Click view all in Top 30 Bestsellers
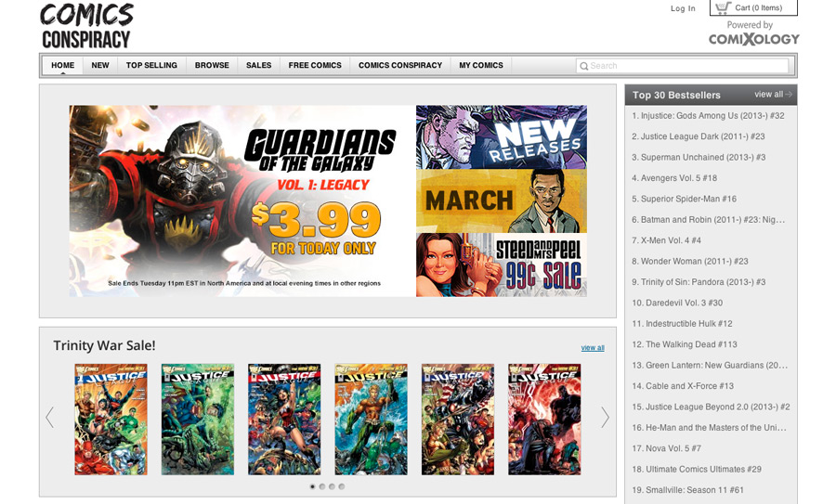This screenshot has height=504, width=836. [769, 95]
